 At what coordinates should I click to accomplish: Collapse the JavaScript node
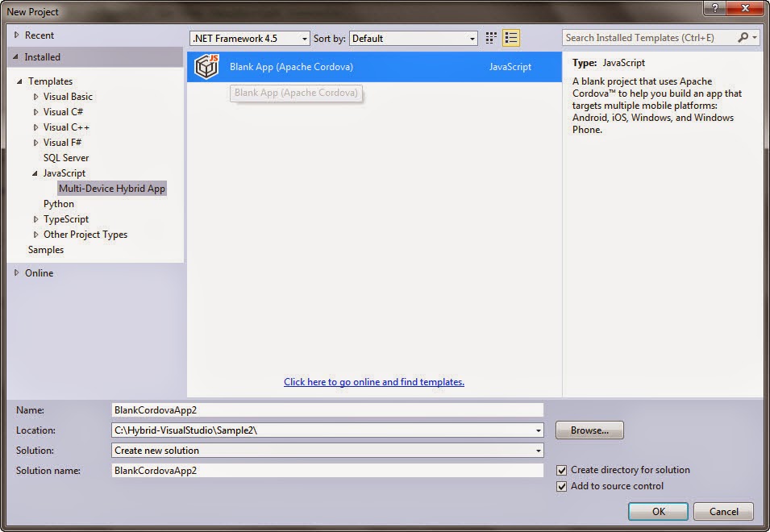(35, 173)
